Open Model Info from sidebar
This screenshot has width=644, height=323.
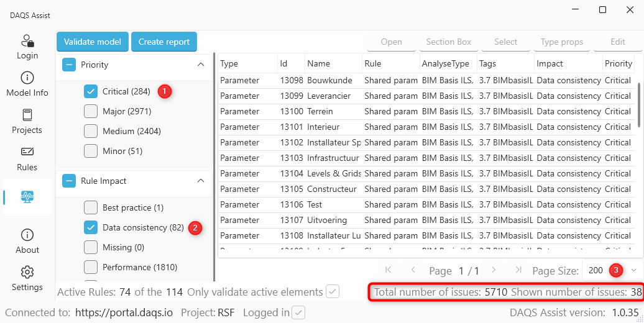[x=27, y=78]
